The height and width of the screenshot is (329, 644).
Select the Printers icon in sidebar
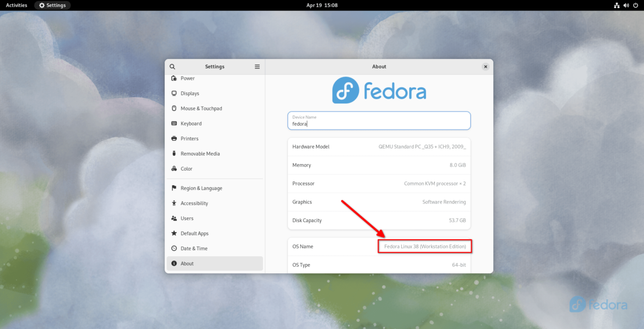[x=174, y=139]
